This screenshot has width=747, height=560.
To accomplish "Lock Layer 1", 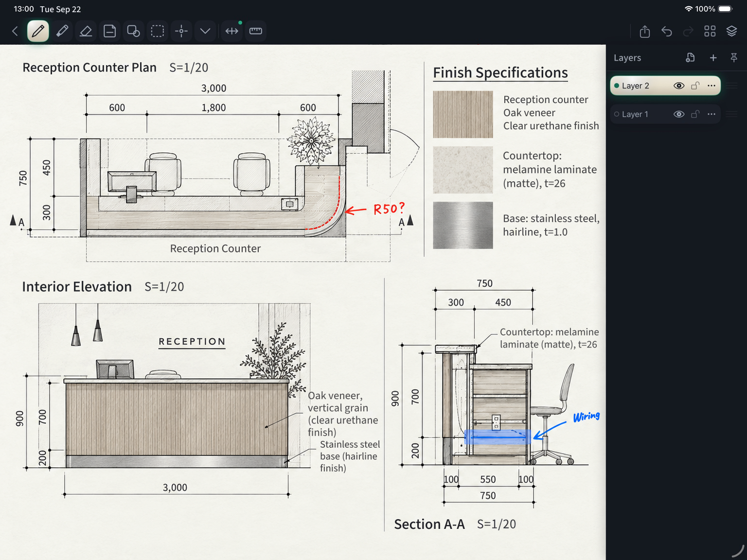I will [695, 114].
